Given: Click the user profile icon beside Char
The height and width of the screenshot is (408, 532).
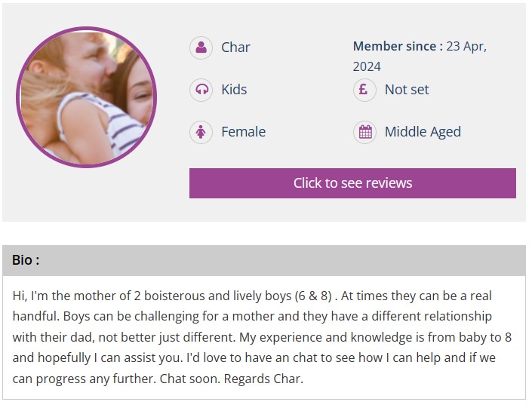Looking at the screenshot, I should tap(201, 48).
